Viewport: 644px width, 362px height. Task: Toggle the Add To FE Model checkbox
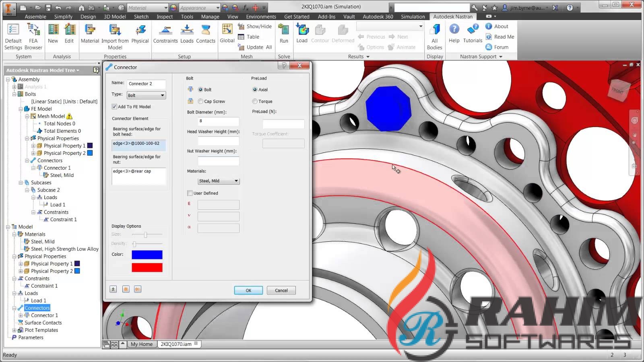[x=114, y=107]
